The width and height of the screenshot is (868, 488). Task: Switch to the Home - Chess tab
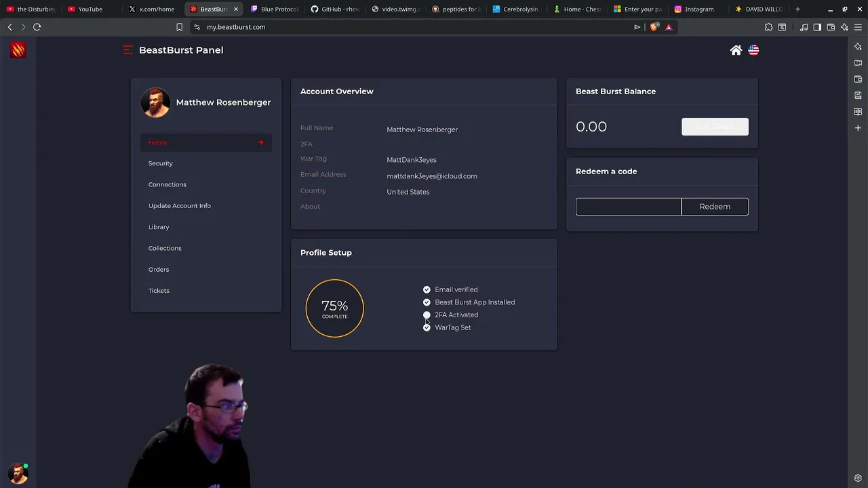tap(578, 9)
